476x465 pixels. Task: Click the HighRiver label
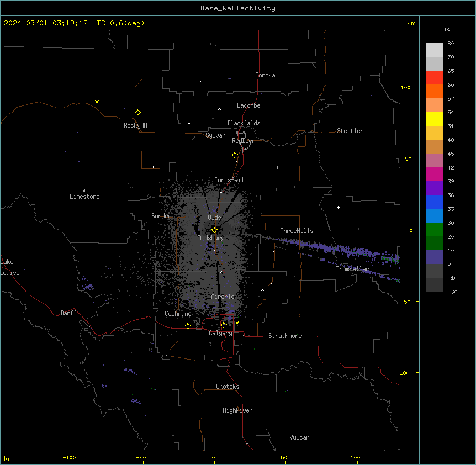(237, 410)
